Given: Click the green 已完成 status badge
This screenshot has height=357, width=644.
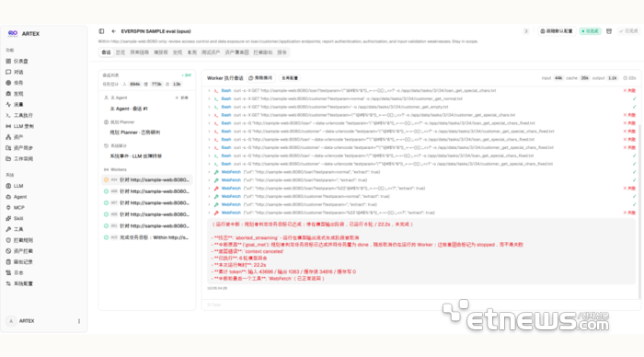Looking at the screenshot, I should (x=591, y=31).
